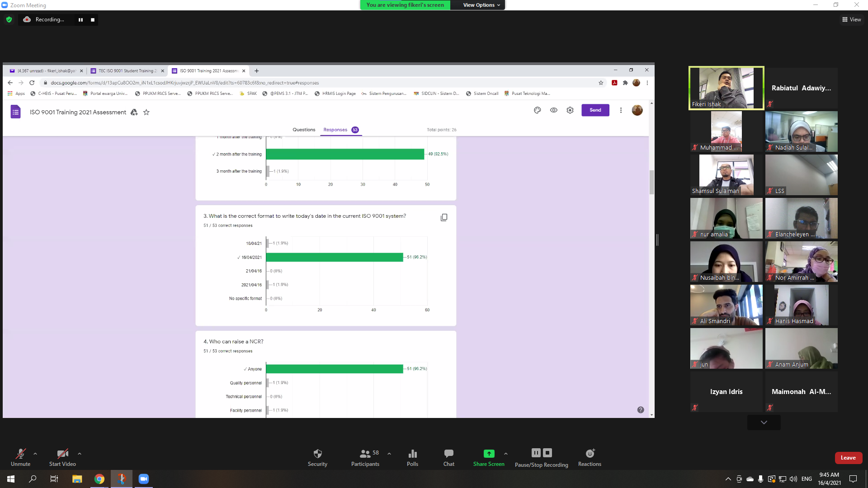Expand more participant videos chevron
This screenshot has width=868, height=488.
tap(764, 422)
